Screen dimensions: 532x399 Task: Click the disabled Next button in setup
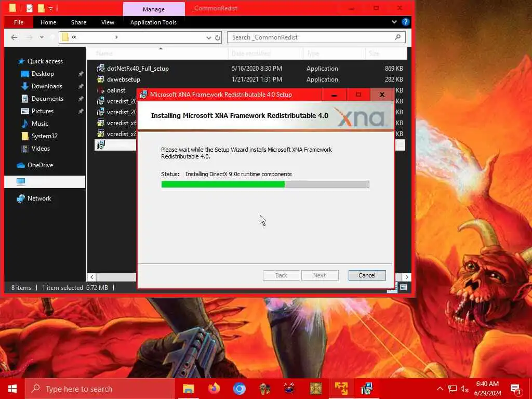320,275
